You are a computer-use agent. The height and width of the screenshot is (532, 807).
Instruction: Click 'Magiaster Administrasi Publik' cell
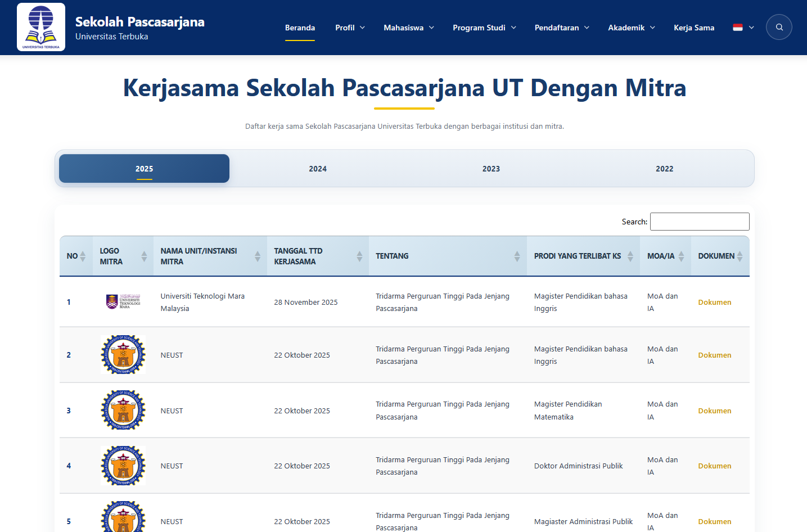584,521
